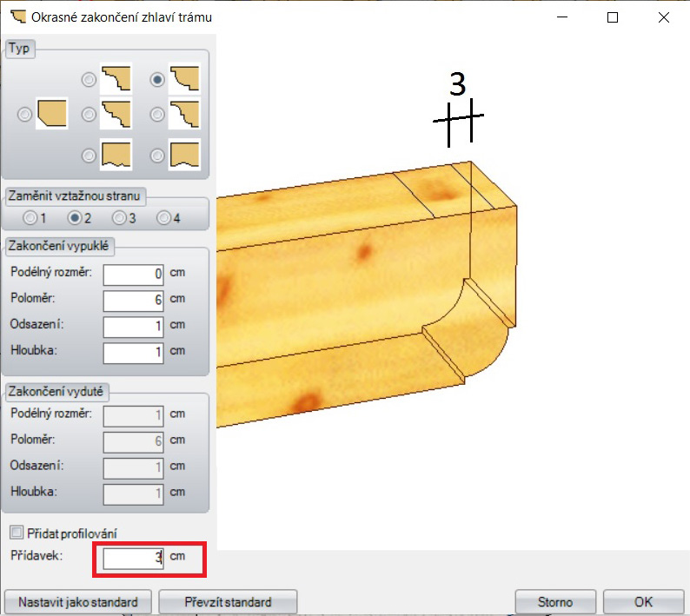Select radio button for bottom-row right arched profile

coord(157,156)
